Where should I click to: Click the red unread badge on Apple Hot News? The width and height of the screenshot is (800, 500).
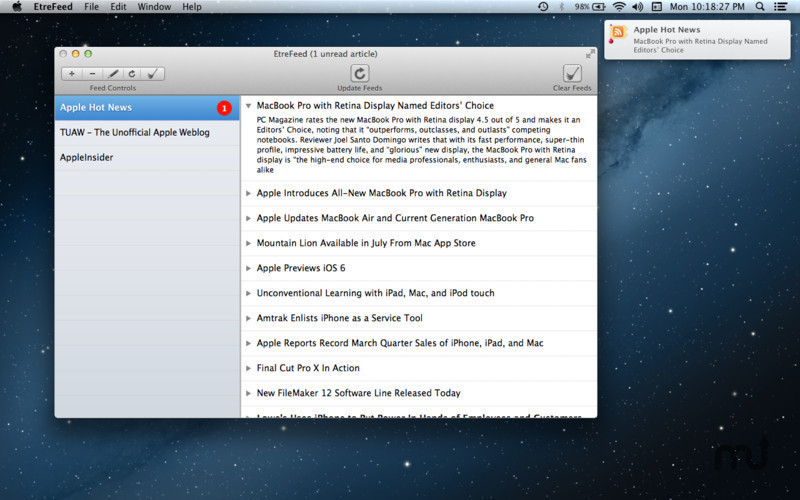pyautogui.click(x=224, y=108)
